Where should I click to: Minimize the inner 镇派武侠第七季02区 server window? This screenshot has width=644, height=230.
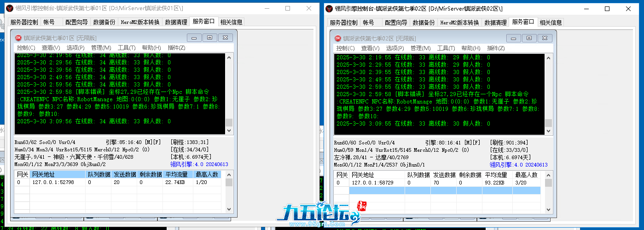click(x=514, y=38)
